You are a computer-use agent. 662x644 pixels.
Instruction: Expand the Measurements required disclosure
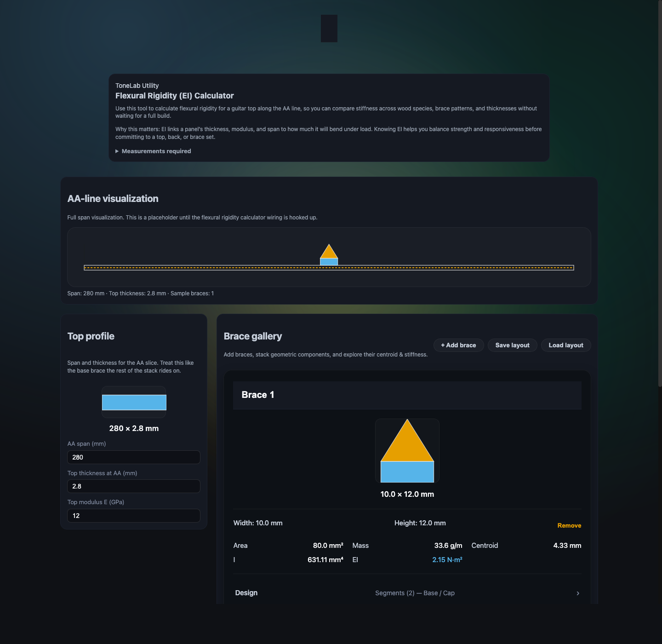tap(153, 151)
